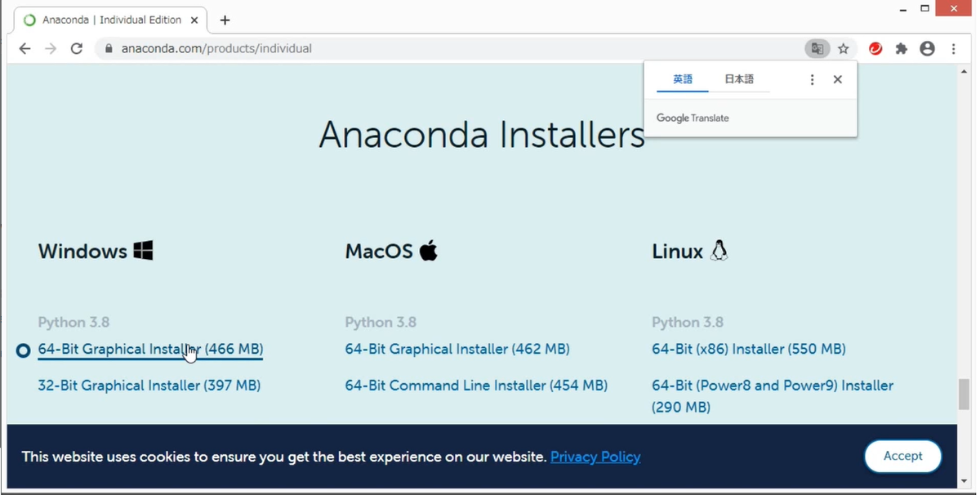Bookmark this page with the star icon
The width and height of the screenshot is (980, 495).
point(844,49)
